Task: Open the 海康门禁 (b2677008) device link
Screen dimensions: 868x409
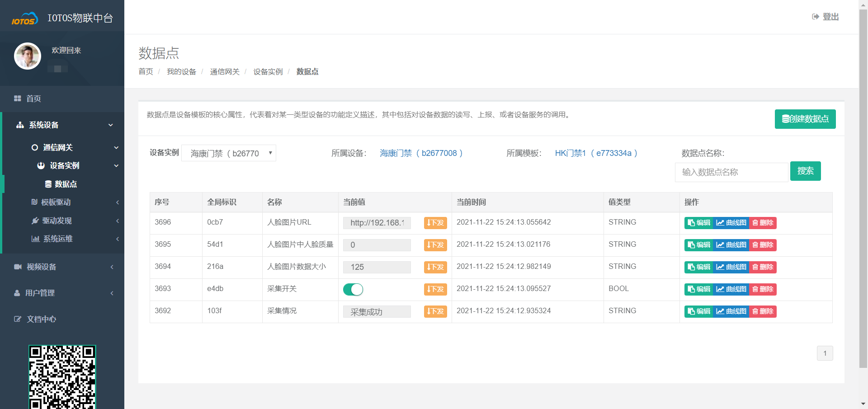Action: [x=421, y=153]
